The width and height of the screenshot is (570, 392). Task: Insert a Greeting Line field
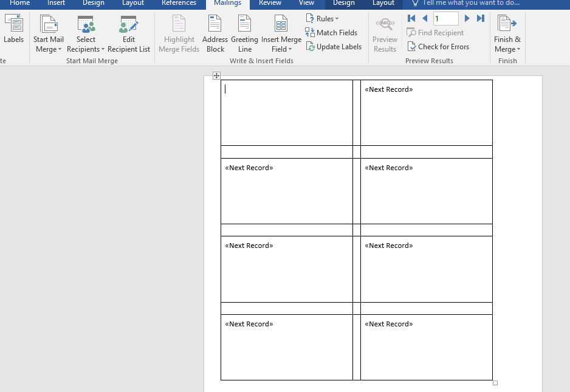click(x=244, y=34)
